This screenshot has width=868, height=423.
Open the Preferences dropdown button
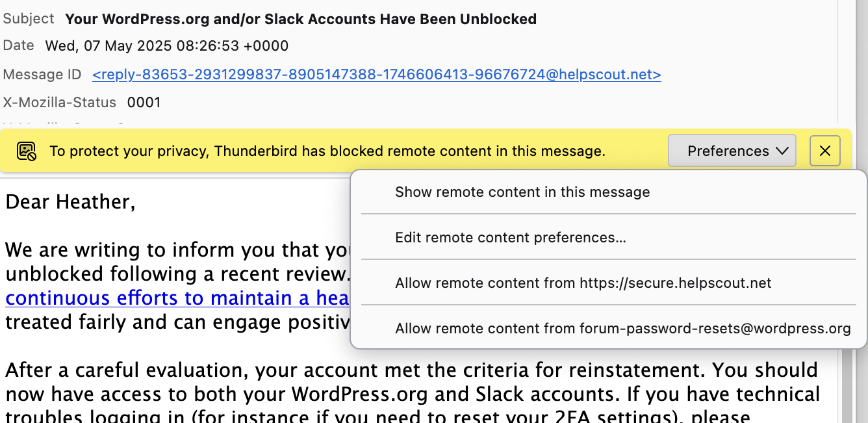pos(732,151)
